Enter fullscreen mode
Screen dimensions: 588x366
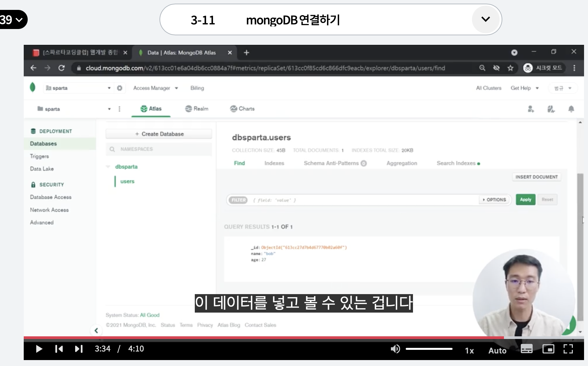tap(568, 349)
